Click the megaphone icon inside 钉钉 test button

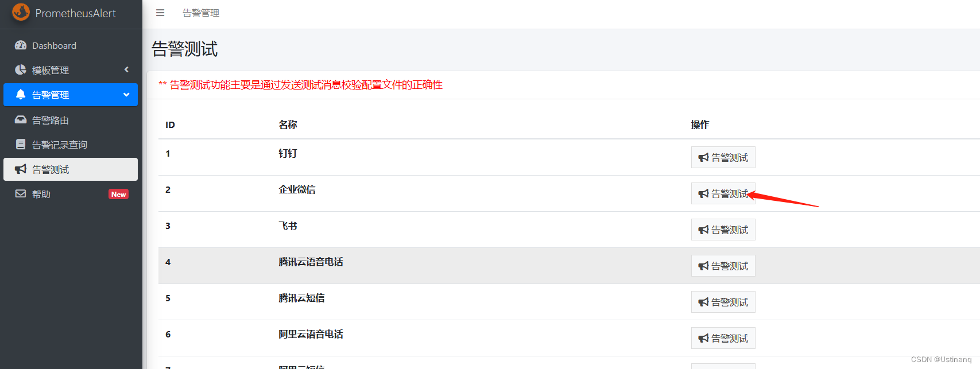click(x=704, y=157)
